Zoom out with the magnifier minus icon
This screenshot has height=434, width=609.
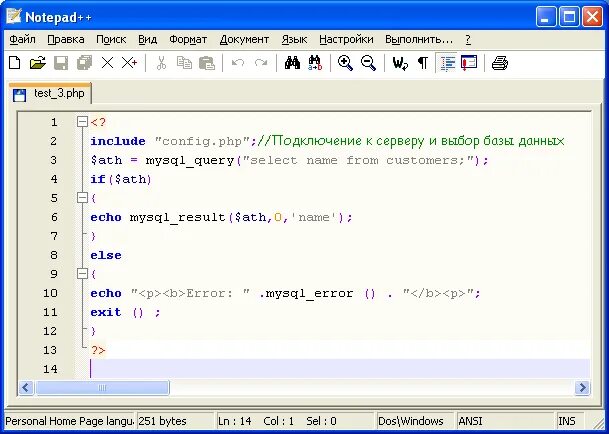click(368, 63)
